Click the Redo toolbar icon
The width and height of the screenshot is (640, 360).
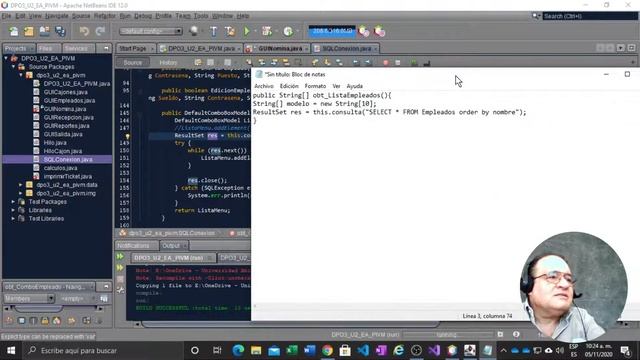[100, 31]
